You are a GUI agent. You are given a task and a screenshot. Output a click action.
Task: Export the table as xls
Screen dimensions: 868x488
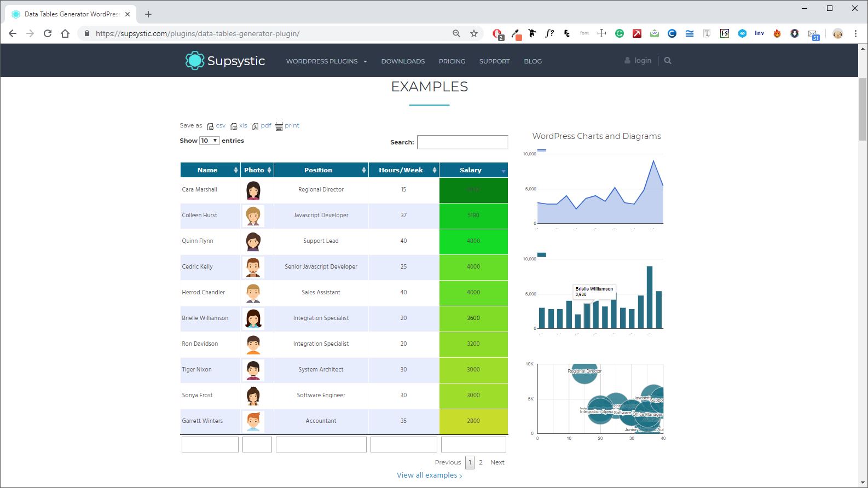234,126
